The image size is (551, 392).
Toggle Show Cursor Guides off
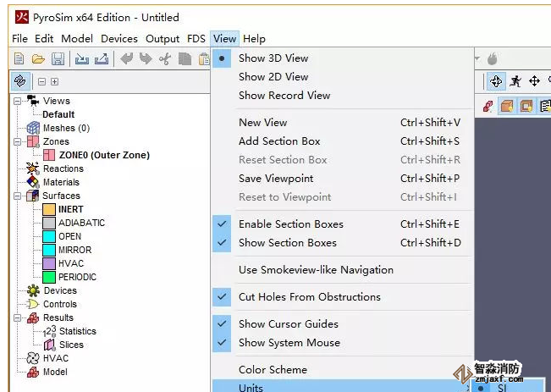click(x=288, y=324)
